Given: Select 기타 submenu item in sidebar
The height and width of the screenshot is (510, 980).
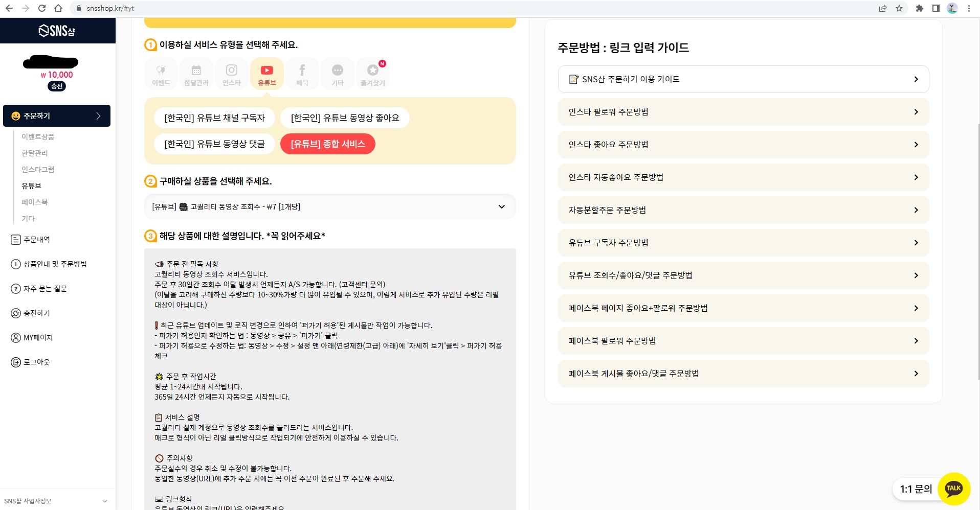Looking at the screenshot, I should click(28, 219).
